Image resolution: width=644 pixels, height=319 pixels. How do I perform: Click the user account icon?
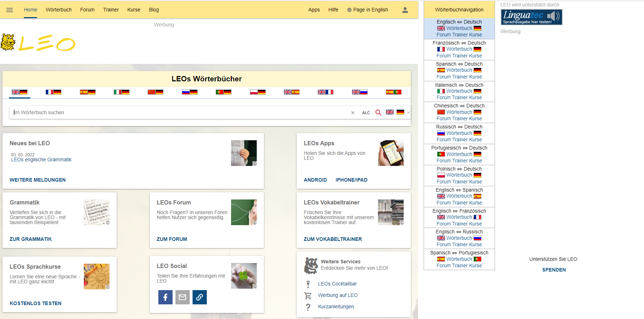pos(405,10)
